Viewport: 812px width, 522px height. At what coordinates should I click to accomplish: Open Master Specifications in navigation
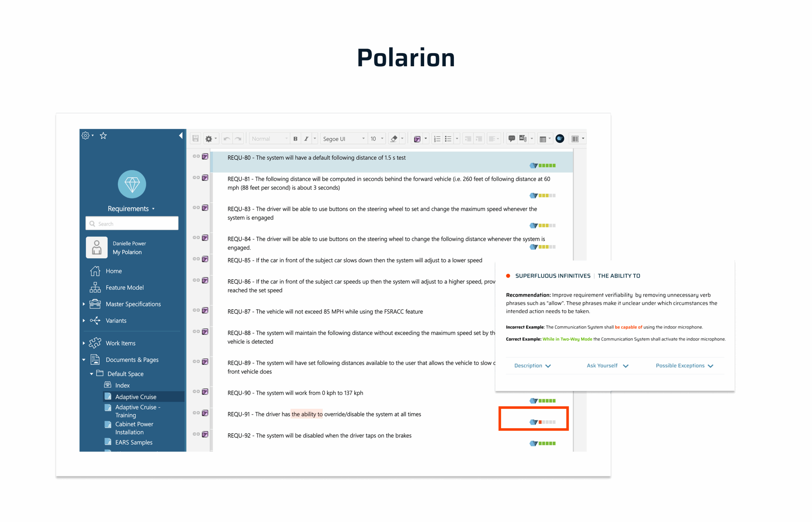tap(133, 304)
